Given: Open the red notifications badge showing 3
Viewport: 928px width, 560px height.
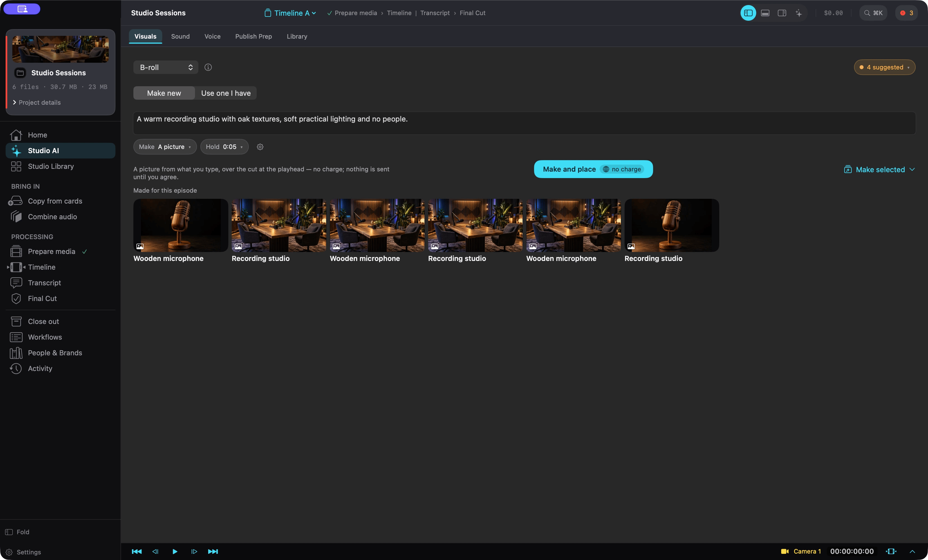Looking at the screenshot, I should click(x=906, y=13).
